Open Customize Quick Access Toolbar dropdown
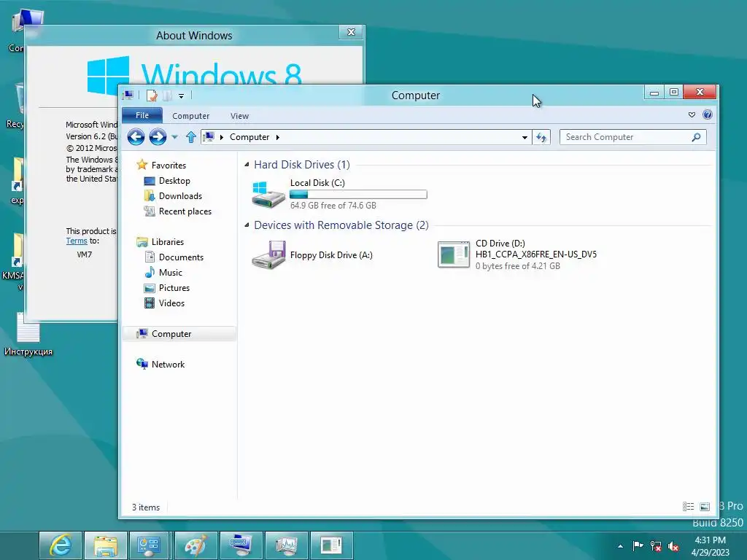Screen dimensions: 747x560 point(181,96)
